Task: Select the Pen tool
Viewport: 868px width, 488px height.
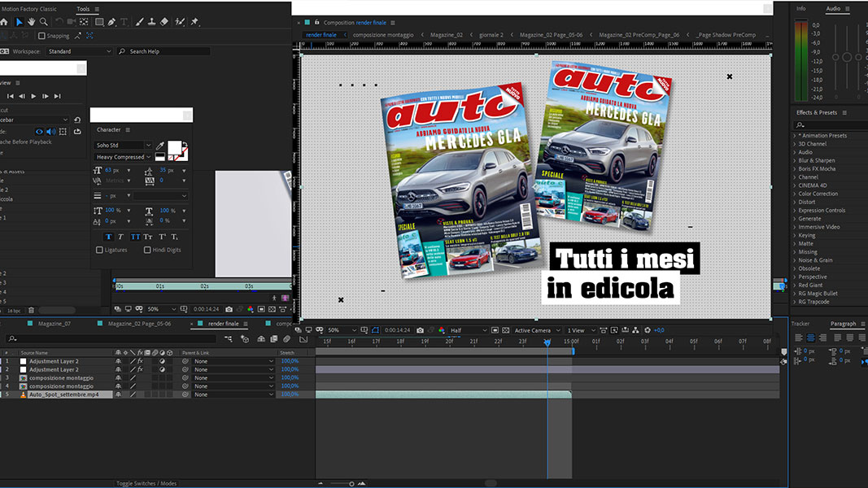Action: point(111,22)
